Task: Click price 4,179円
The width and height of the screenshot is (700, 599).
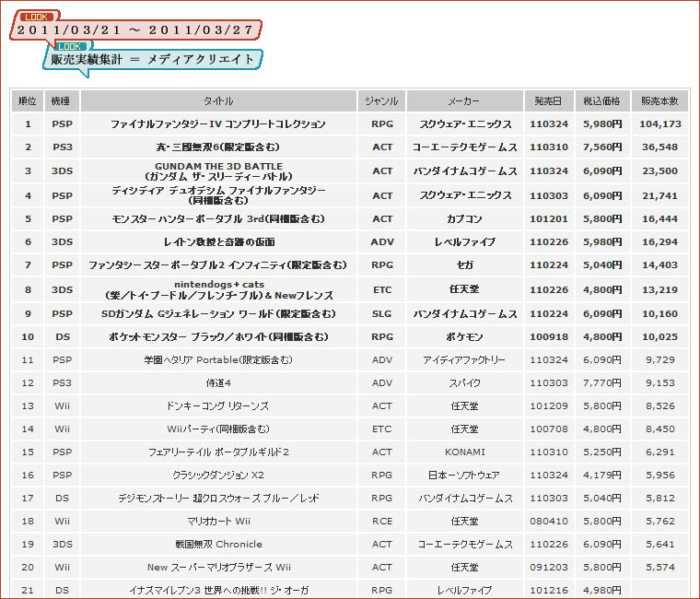Action: pos(602,475)
